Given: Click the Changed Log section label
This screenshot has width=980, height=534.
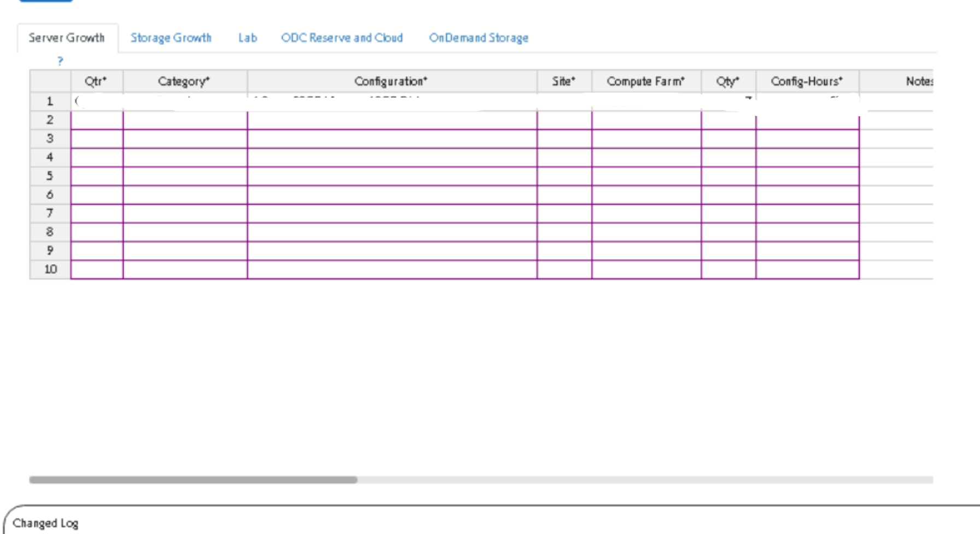Looking at the screenshot, I should click(x=45, y=523).
